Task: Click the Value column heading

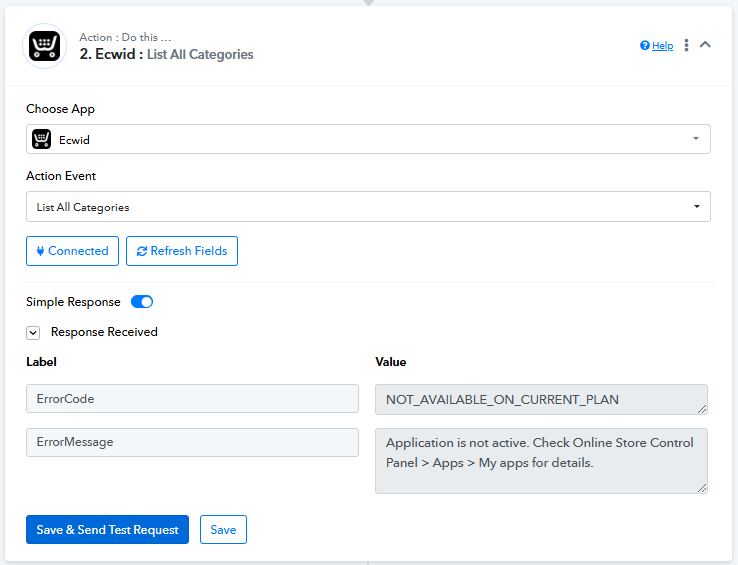Action: (x=391, y=362)
